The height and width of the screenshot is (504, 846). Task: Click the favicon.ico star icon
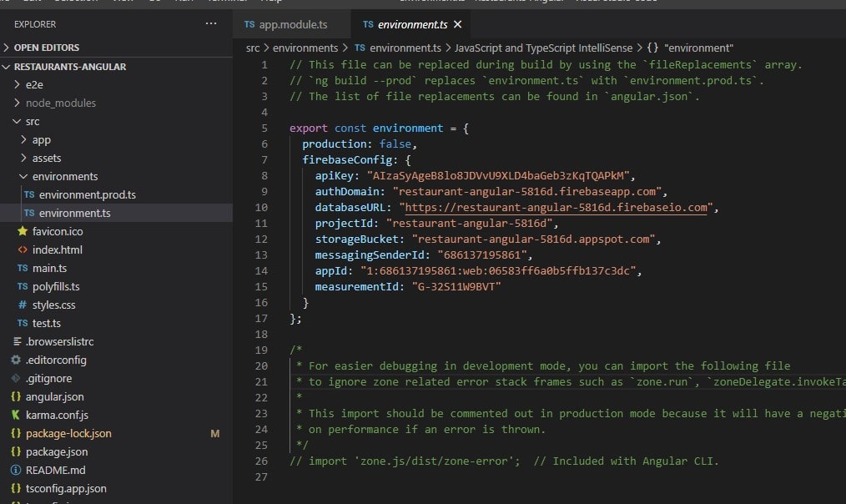23,231
